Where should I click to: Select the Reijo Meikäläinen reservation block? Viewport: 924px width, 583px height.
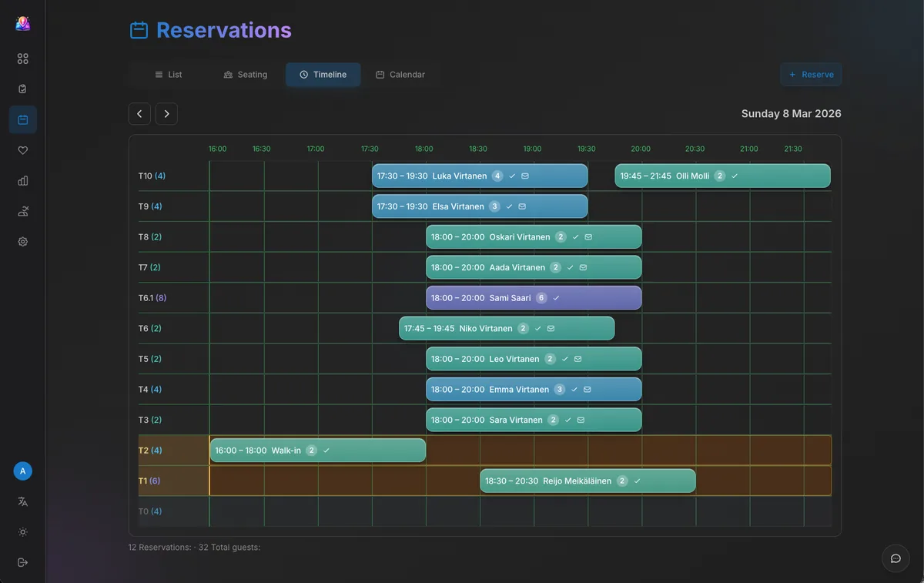tap(587, 480)
